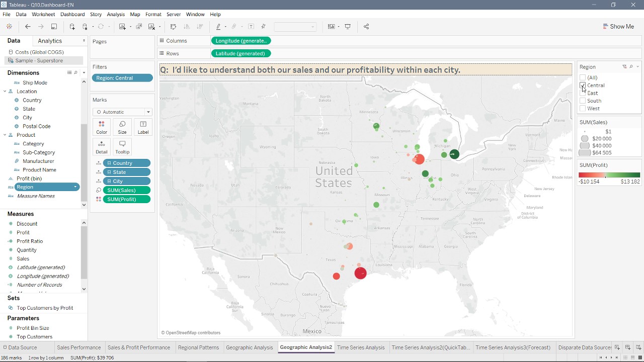Switch to the Analytics pane tab

50,41
